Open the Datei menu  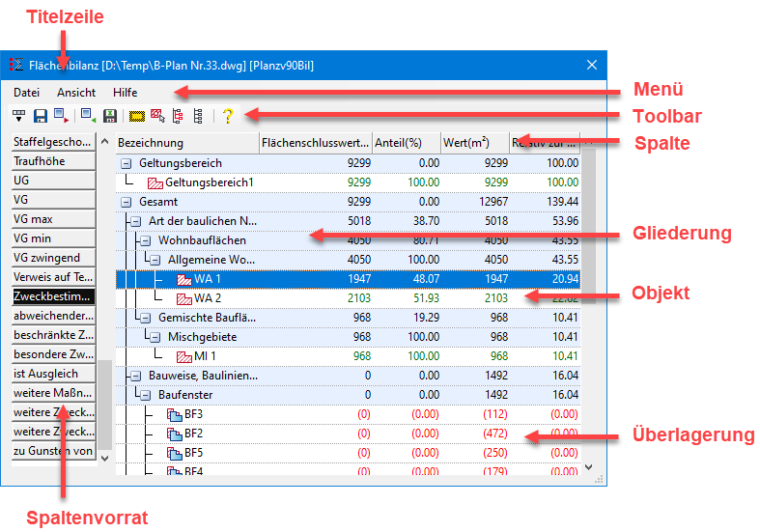coord(27,93)
